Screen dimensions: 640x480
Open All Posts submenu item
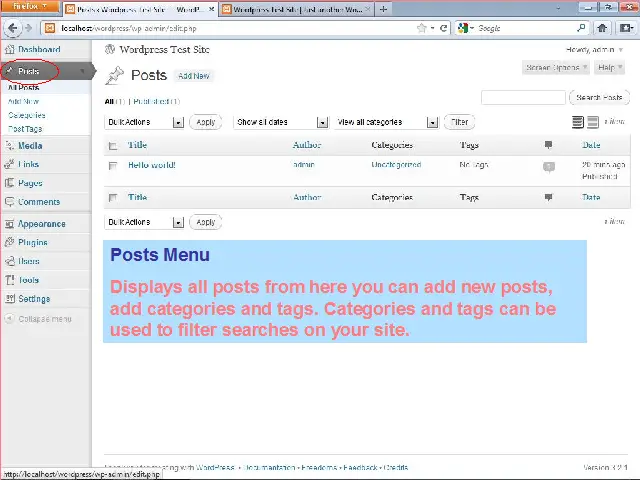[24, 87]
